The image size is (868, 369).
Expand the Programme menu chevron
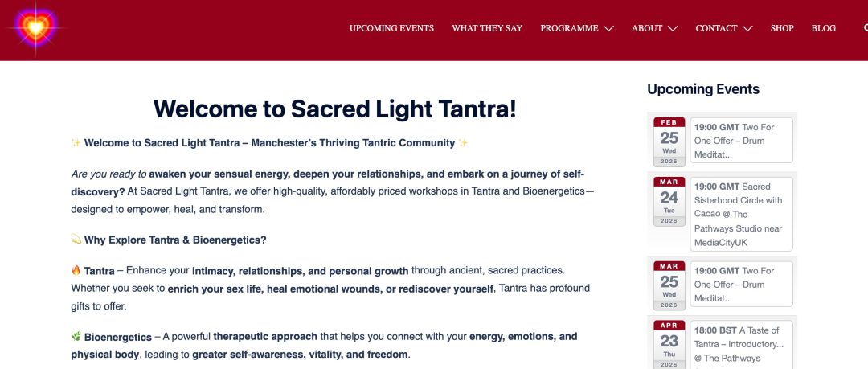[608, 28]
